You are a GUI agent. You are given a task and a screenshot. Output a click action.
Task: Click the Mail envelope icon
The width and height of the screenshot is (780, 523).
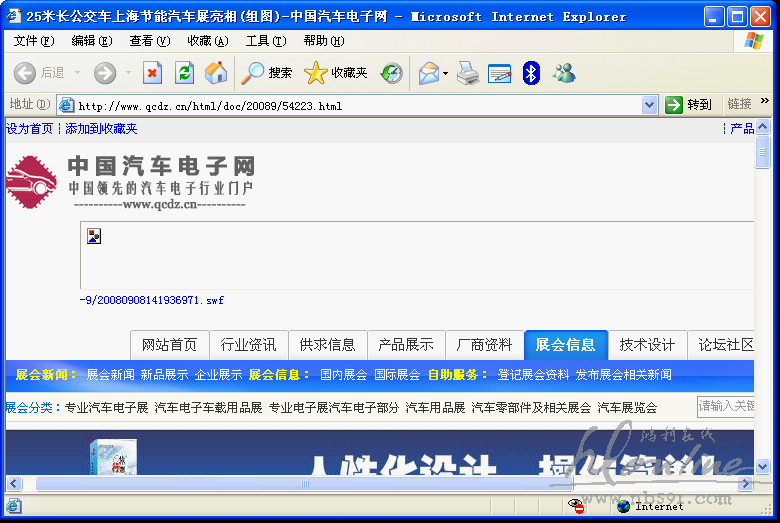429,74
